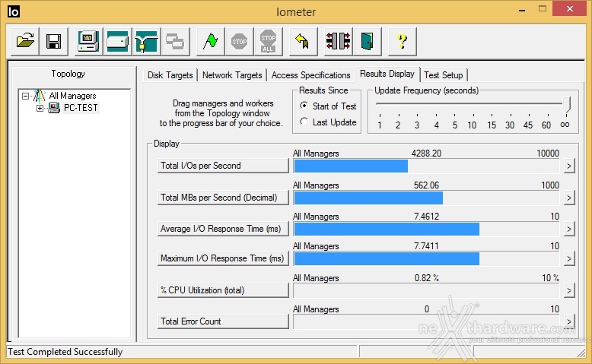Click the 7.7411 maximum response value

(426, 246)
